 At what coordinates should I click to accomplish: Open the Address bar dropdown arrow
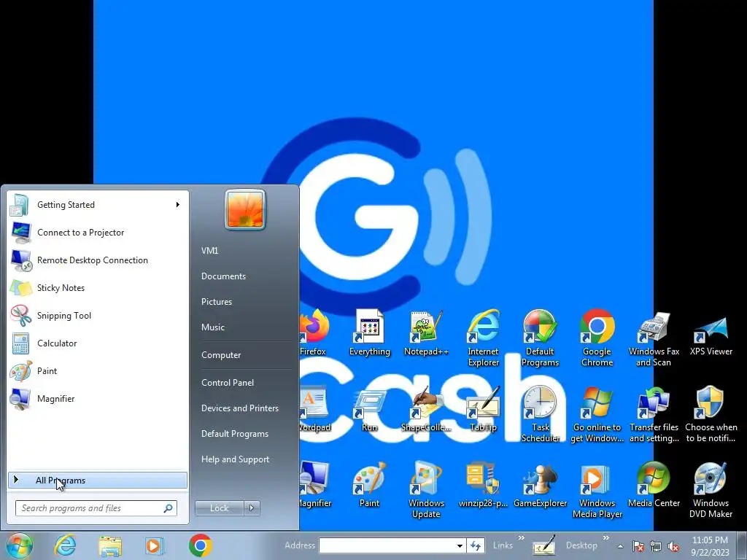[x=460, y=545]
